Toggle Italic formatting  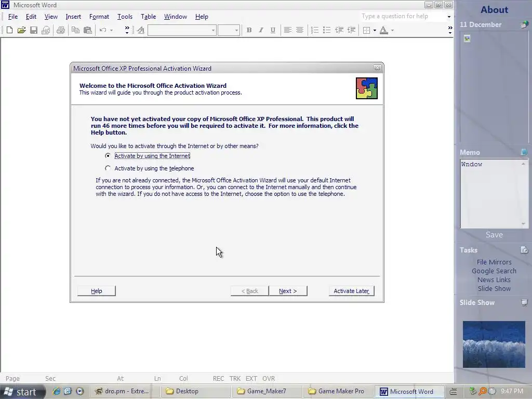click(261, 30)
